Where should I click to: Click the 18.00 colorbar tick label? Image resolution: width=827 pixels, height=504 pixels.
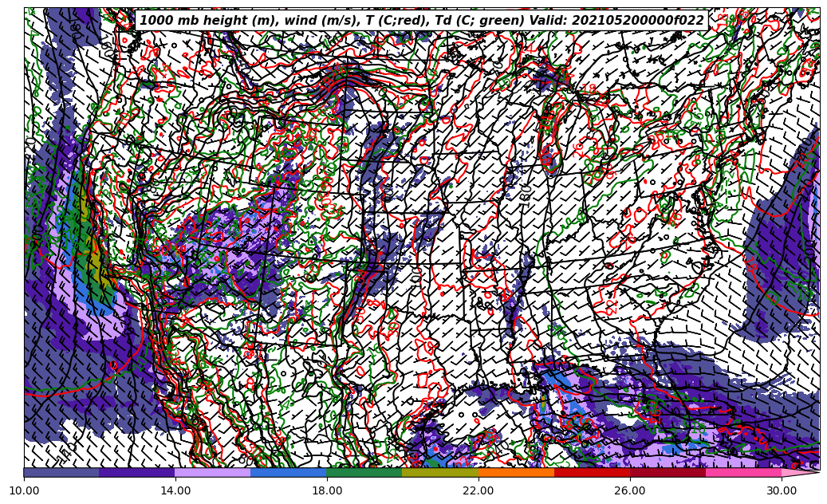point(327,490)
